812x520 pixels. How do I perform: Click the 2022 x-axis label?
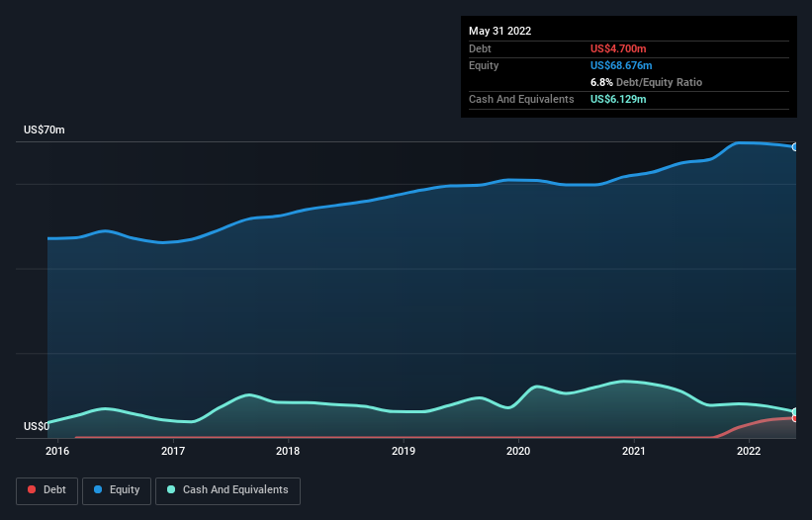(749, 452)
